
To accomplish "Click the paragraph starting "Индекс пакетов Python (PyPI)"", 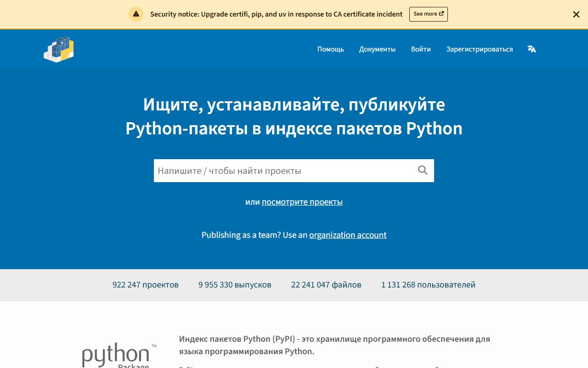I will click(334, 345).
